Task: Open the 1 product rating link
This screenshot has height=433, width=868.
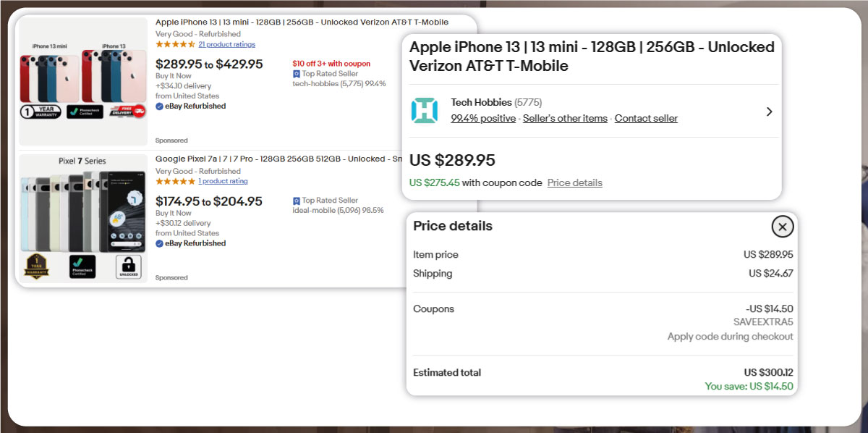Action: click(223, 181)
